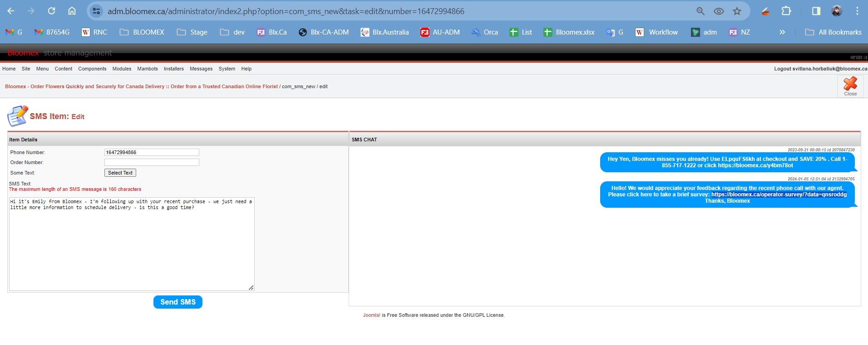Open the Messages menu
Image resolution: width=868 pixels, height=345 pixels.
pyautogui.click(x=201, y=69)
